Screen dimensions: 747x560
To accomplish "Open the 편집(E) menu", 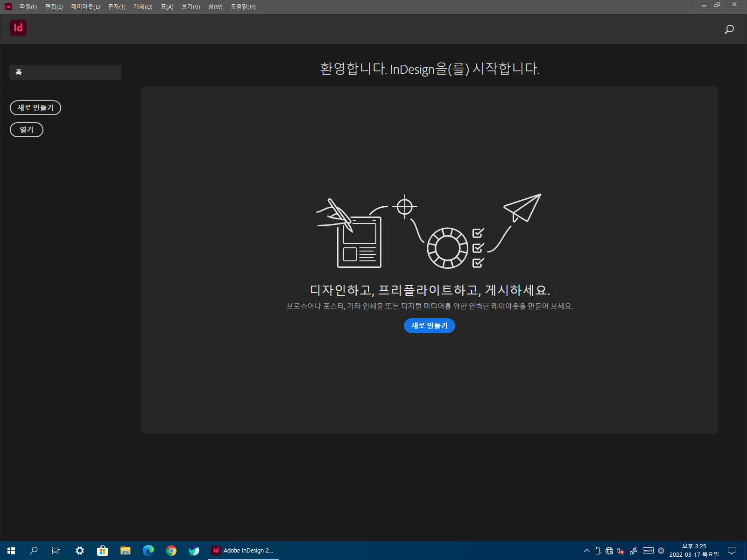I will [x=54, y=7].
